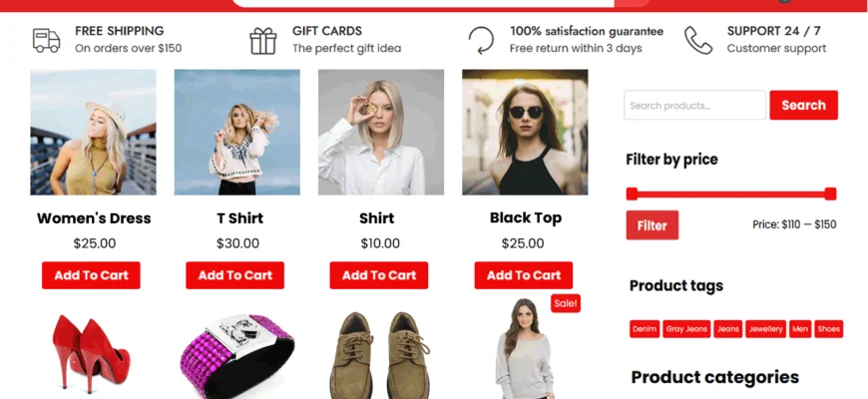Viewport: 868px width, 399px height.
Task: Focus the Search products input field
Action: pos(694,105)
